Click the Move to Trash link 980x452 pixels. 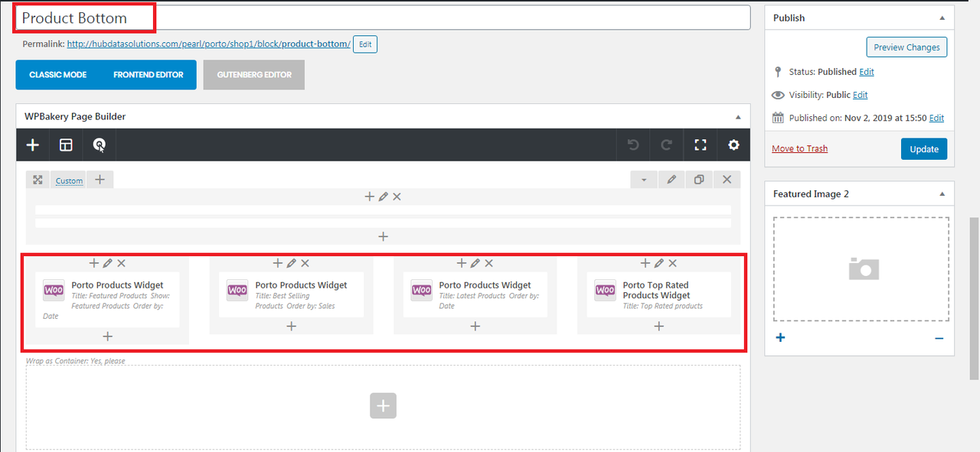click(x=799, y=148)
